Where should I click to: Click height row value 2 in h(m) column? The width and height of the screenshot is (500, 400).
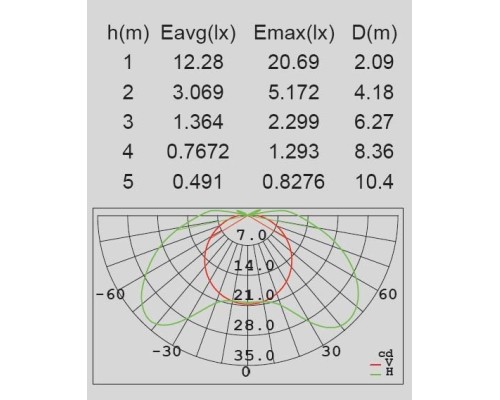[128, 92]
